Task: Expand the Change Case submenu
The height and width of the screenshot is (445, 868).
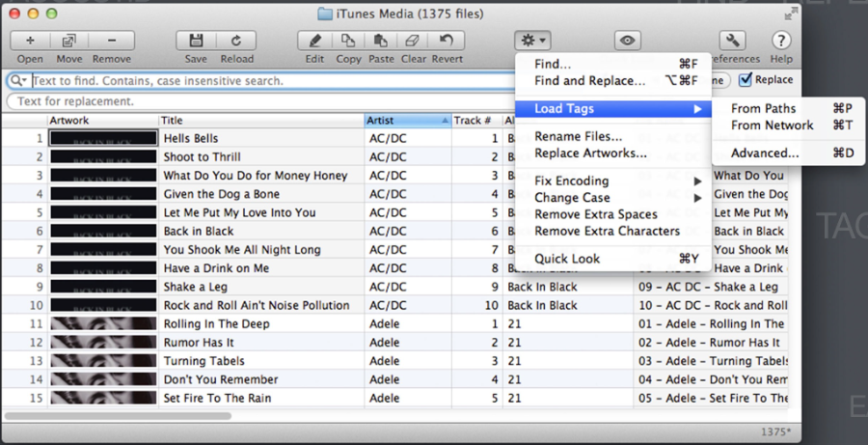Action: [612, 197]
